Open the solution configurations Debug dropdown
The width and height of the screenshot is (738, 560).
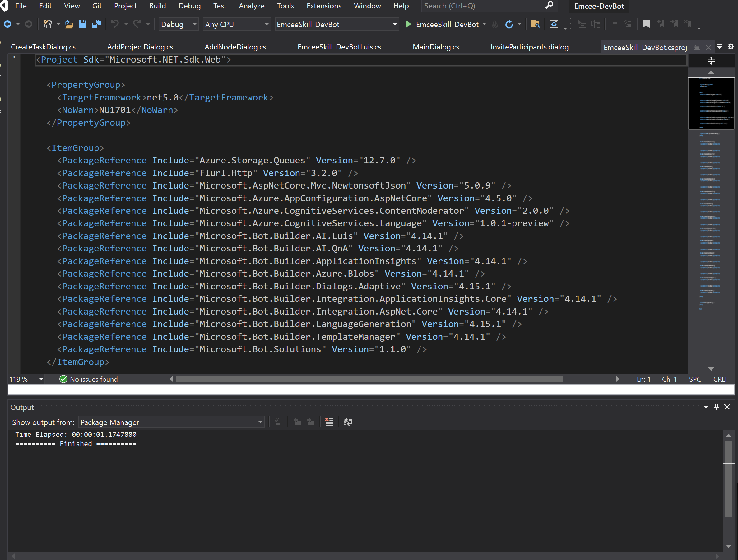(x=179, y=24)
